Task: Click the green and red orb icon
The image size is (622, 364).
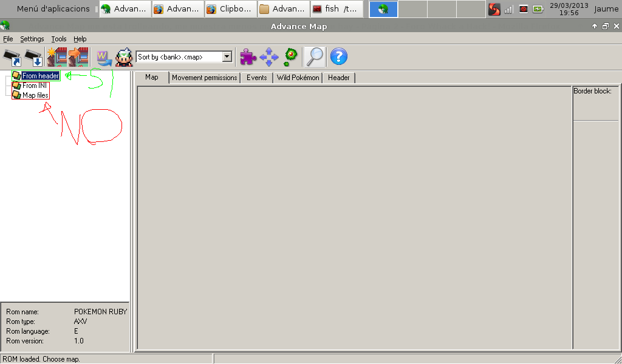Action: [290, 56]
